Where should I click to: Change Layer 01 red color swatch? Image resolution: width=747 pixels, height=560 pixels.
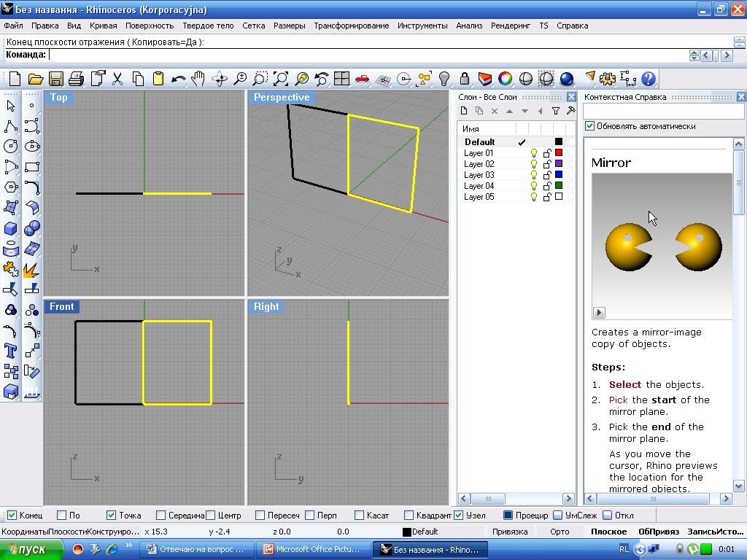559,153
